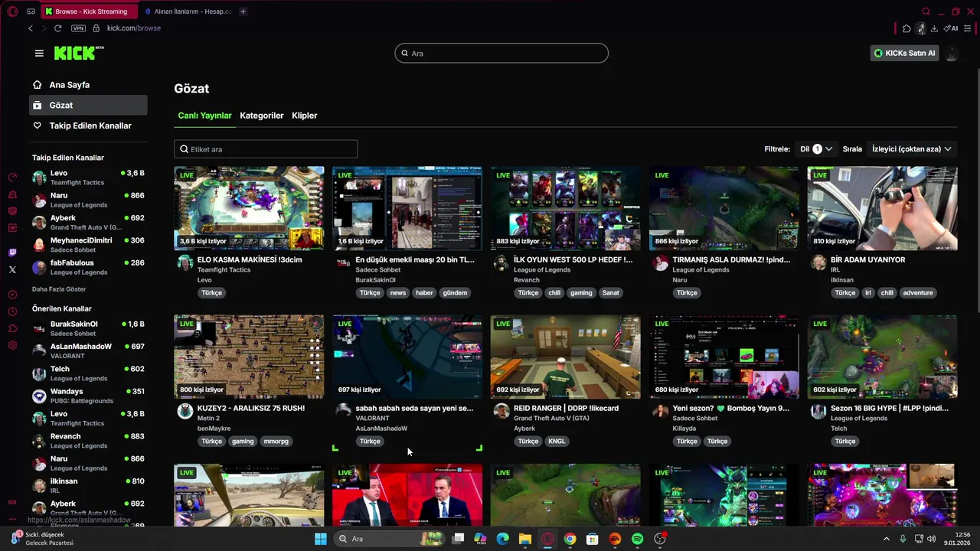The width and height of the screenshot is (980, 551).
Task: Open Killayda streamer avatar
Action: (660, 412)
